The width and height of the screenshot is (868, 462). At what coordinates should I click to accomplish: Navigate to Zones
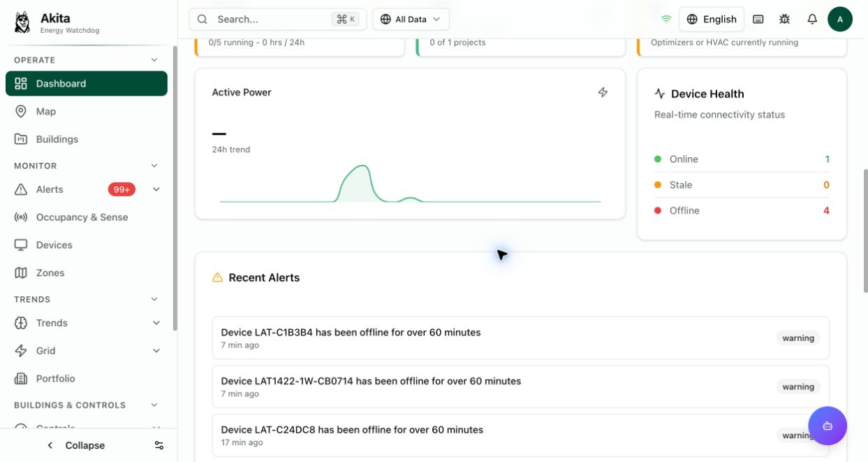pyautogui.click(x=87, y=273)
